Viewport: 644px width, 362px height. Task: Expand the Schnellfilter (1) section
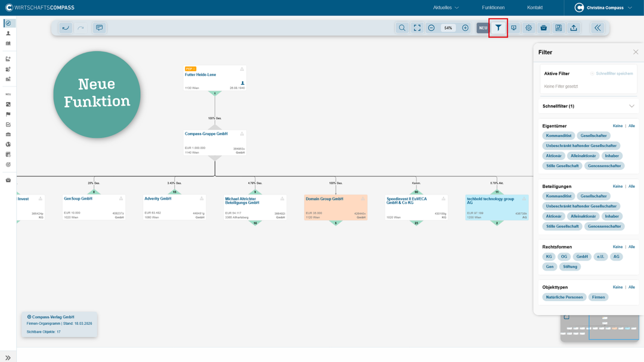point(631,106)
